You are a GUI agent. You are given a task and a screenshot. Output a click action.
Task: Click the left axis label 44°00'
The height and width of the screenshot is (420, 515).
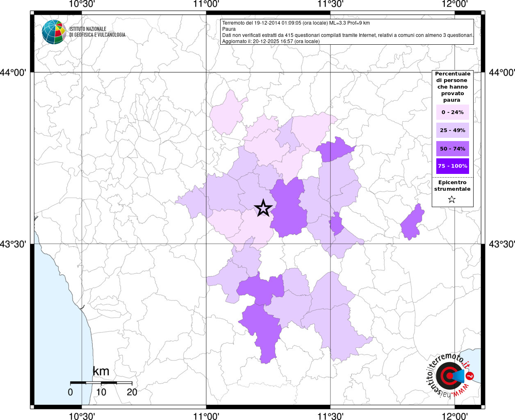tap(13, 73)
